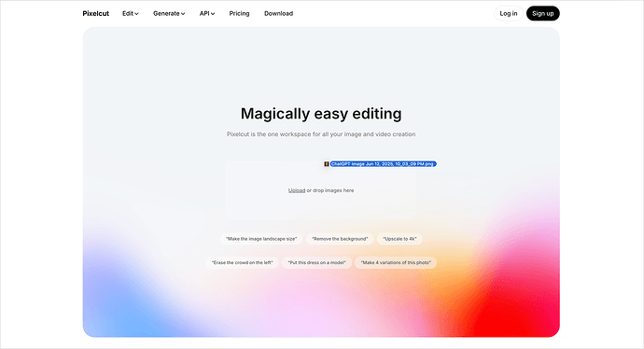Image resolution: width=644 pixels, height=349 pixels.
Task: Select the highlighted ChatGPT Image file name
Action: tap(383, 164)
